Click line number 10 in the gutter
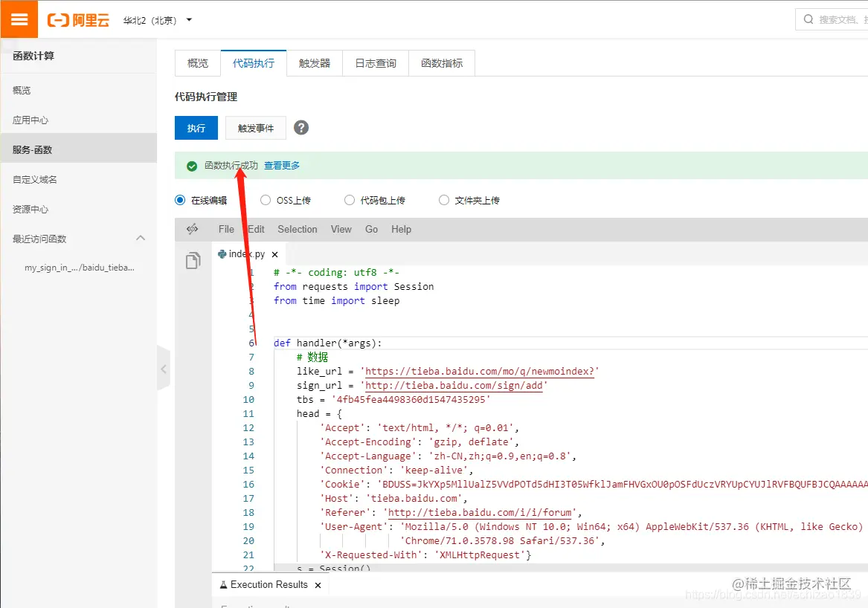The height and width of the screenshot is (608, 868). click(248, 399)
